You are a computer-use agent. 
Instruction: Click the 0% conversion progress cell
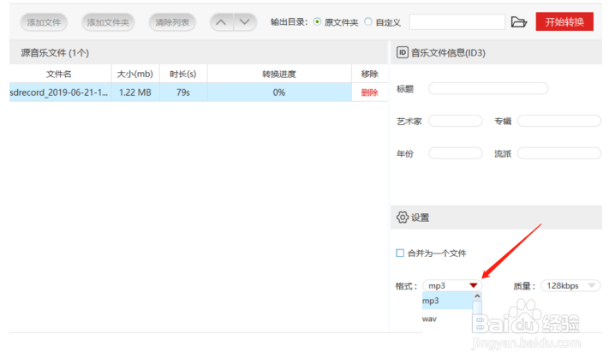coord(279,92)
